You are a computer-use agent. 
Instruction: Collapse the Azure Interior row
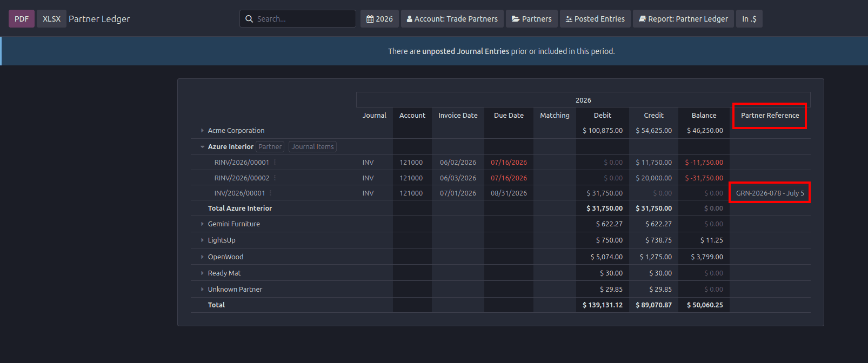pyautogui.click(x=202, y=147)
